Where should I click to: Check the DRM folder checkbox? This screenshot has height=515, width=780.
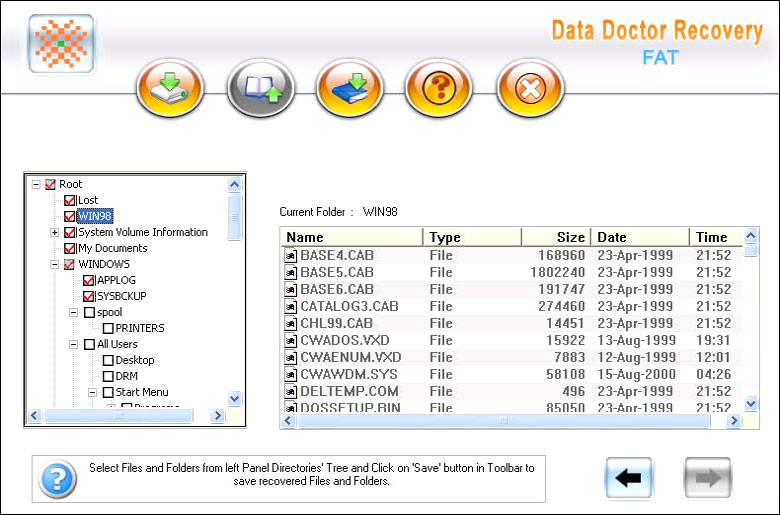point(108,376)
